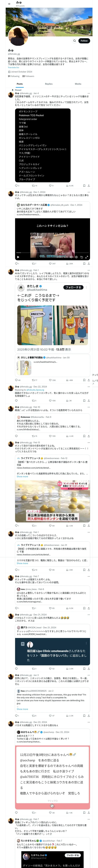Expand "Show more" in the livedoornews Feb 12 quote

(22, 476)
